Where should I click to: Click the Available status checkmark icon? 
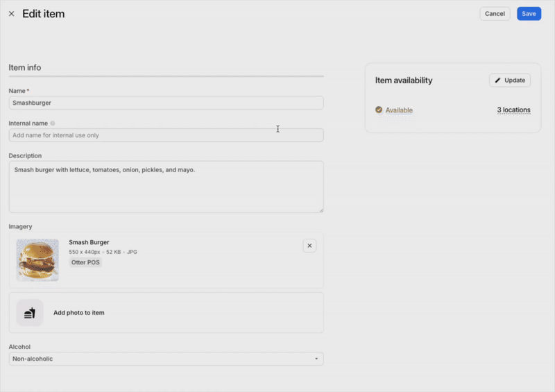pyautogui.click(x=379, y=110)
